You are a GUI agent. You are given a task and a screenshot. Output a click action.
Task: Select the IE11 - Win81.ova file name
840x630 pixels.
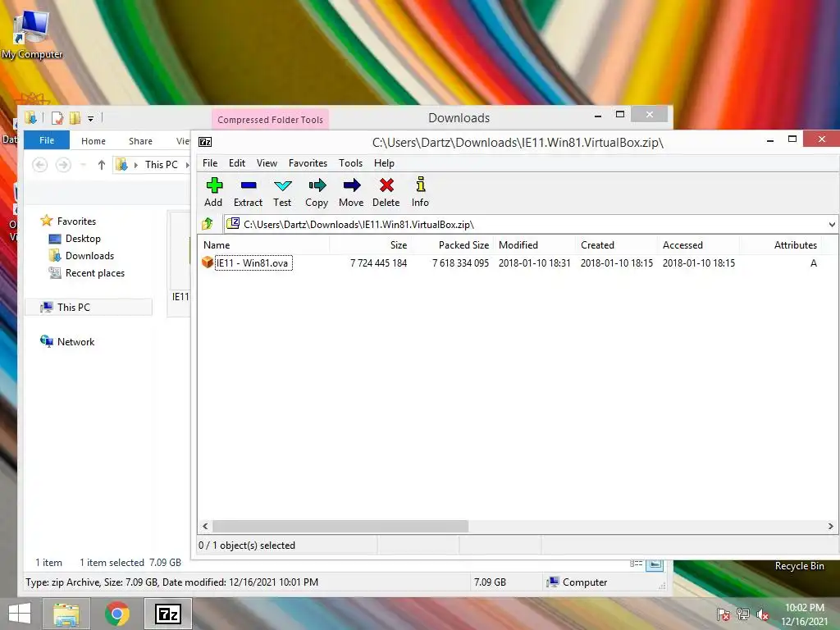coord(253,263)
